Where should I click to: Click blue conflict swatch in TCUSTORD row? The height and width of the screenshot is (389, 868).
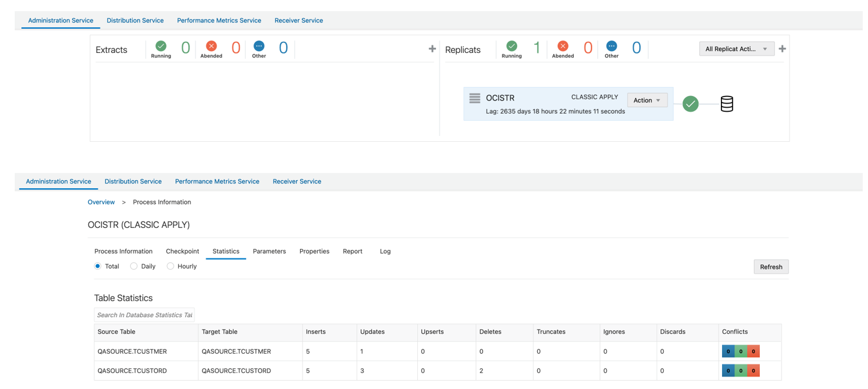[x=728, y=371]
